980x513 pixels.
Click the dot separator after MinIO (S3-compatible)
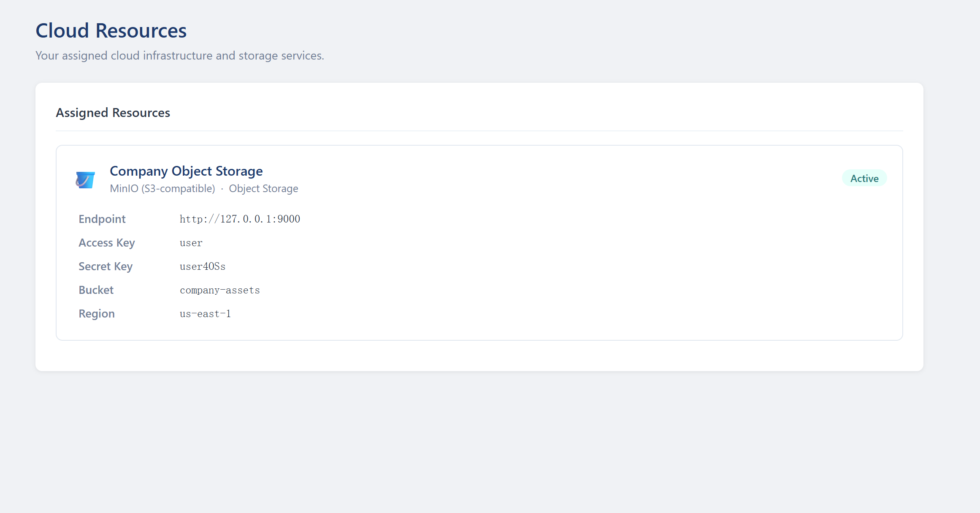coord(222,189)
